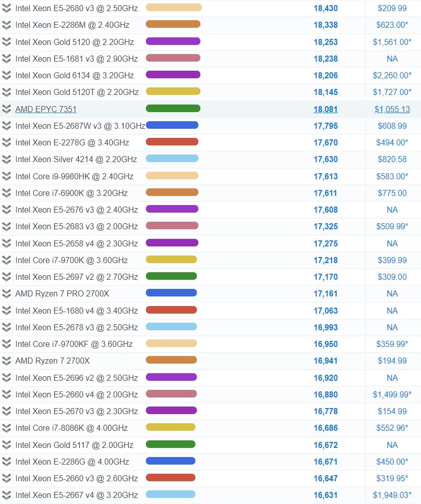Click the $209.99 price link
The height and width of the screenshot is (504, 421).
pyautogui.click(x=392, y=9)
